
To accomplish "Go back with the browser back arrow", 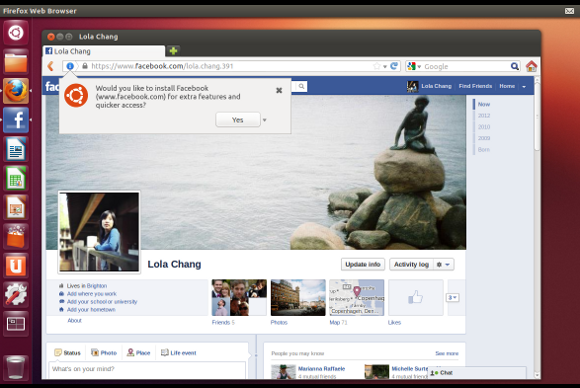I will click(51, 66).
